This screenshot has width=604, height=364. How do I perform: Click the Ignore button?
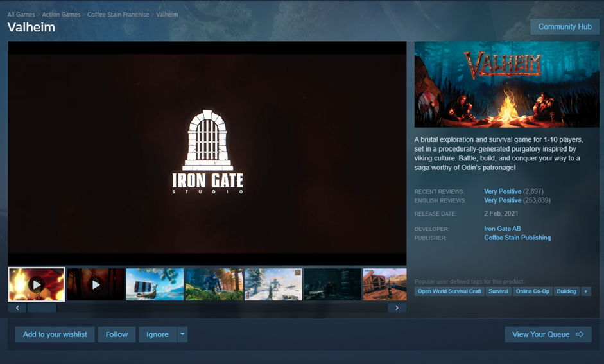point(157,334)
